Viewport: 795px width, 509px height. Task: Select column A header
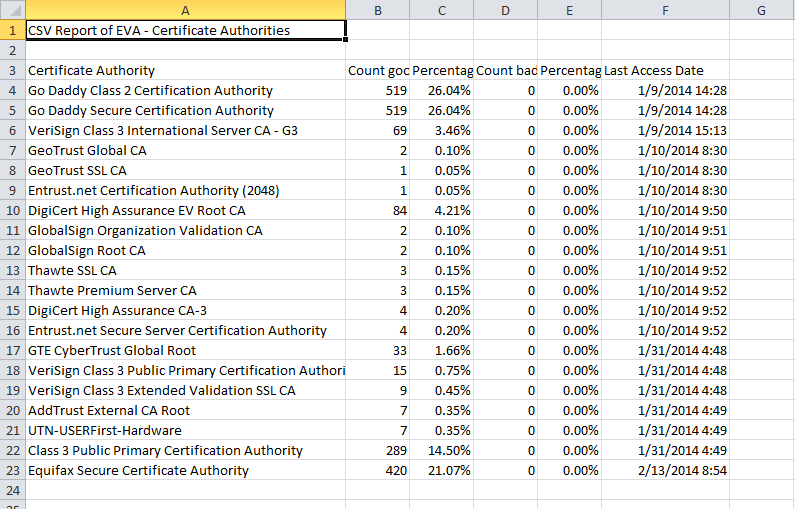[x=186, y=10]
